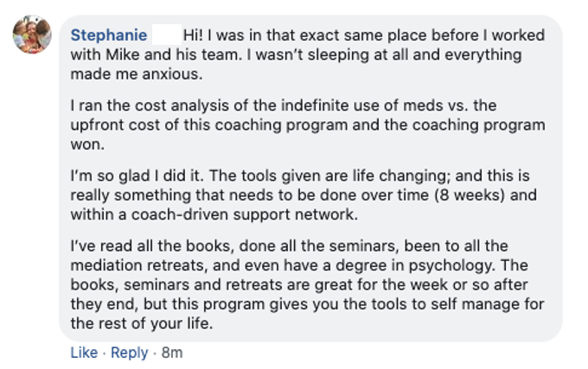The height and width of the screenshot is (369, 588).
Task: Visit profile via the Stephanie name link
Action: point(109,35)
